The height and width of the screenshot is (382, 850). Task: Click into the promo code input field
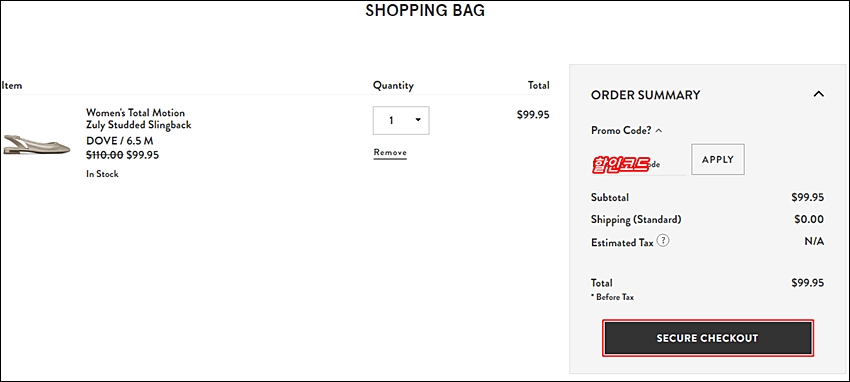pos(639,164)
